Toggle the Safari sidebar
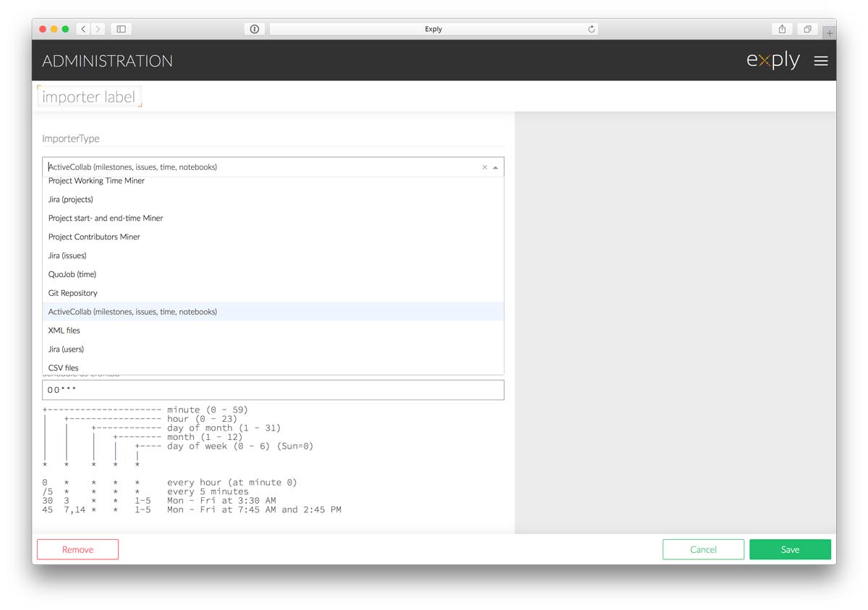The width and height of the screenshot is (868, 610). [122, 29]
